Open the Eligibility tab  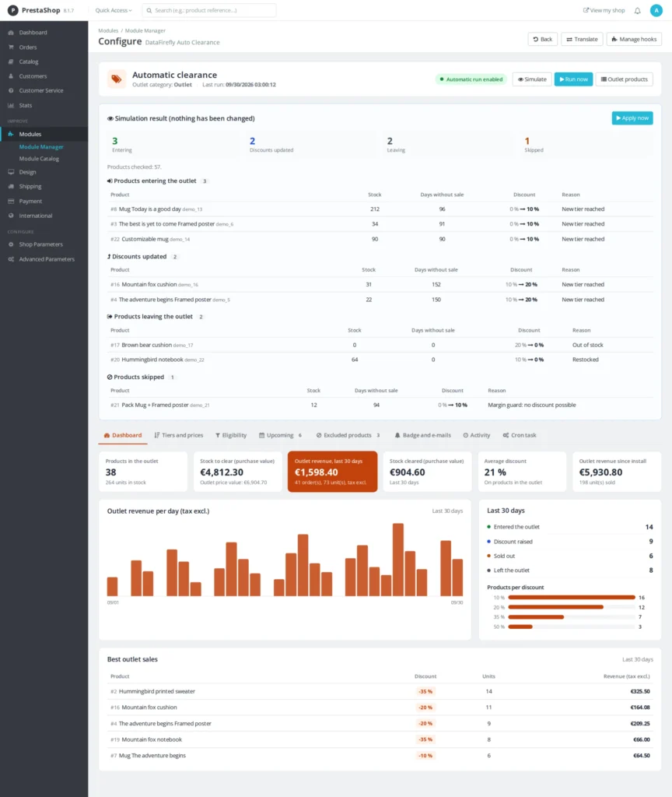(x=231, y=435)
